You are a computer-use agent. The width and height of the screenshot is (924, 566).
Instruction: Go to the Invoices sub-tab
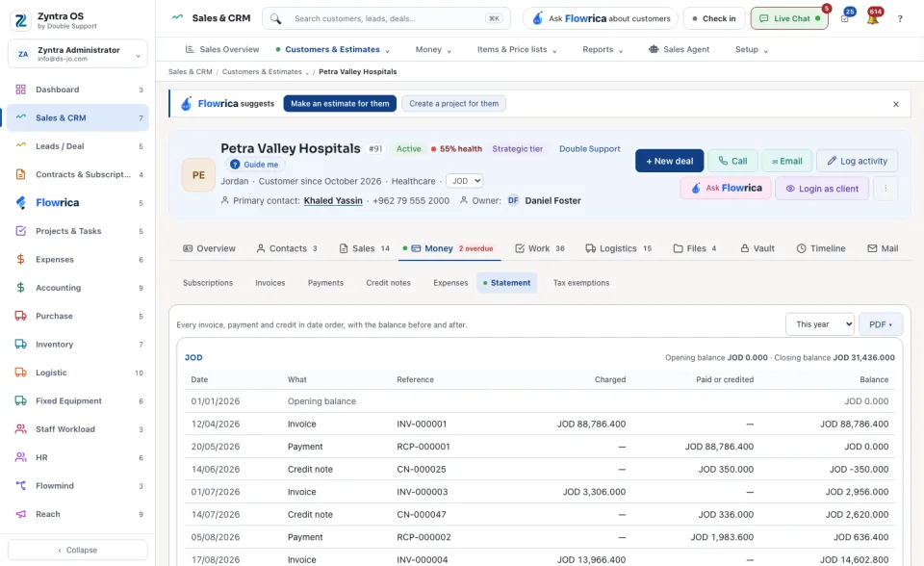point(269,283)
